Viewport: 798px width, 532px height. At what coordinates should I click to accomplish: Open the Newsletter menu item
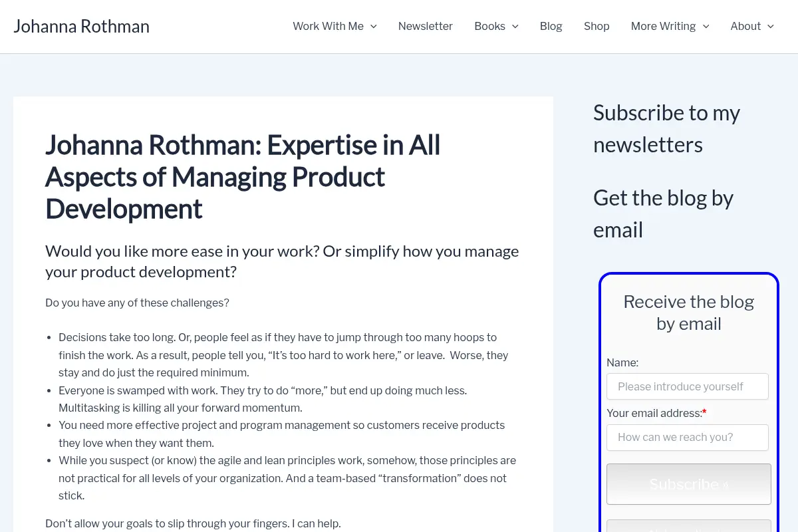point(426,27)
